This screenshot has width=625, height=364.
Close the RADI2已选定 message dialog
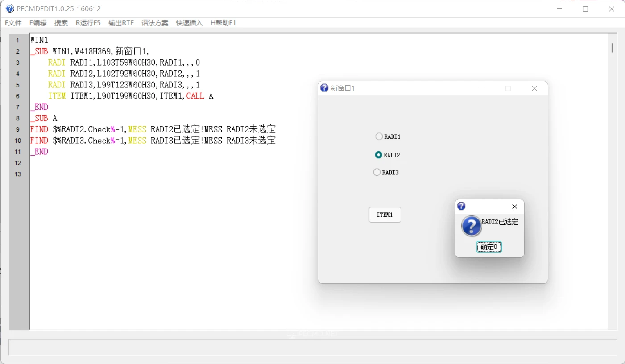[515, 207]
